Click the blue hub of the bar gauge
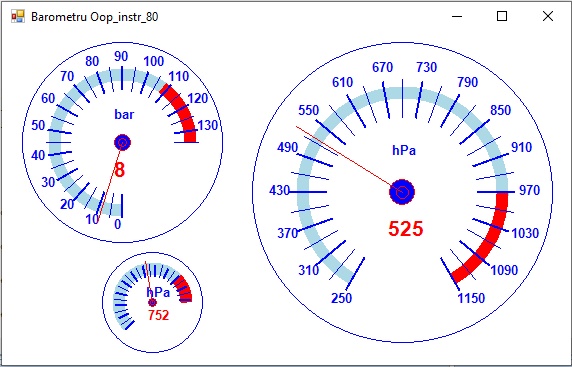 [x=122, y=143]
